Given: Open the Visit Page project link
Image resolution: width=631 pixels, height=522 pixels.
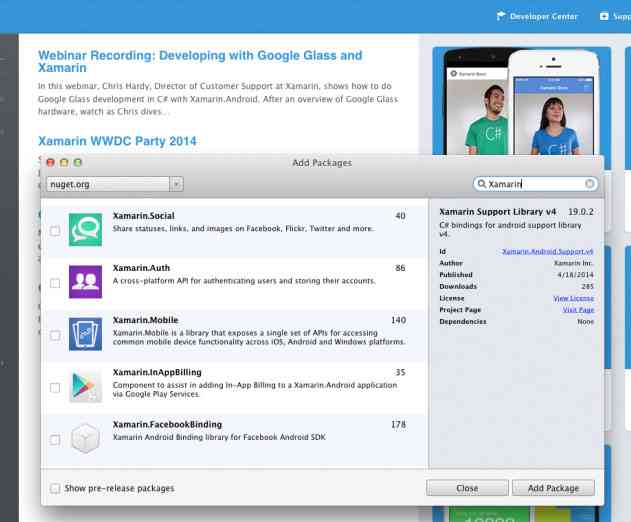Looking at the screenshot, I should [578, 310].
